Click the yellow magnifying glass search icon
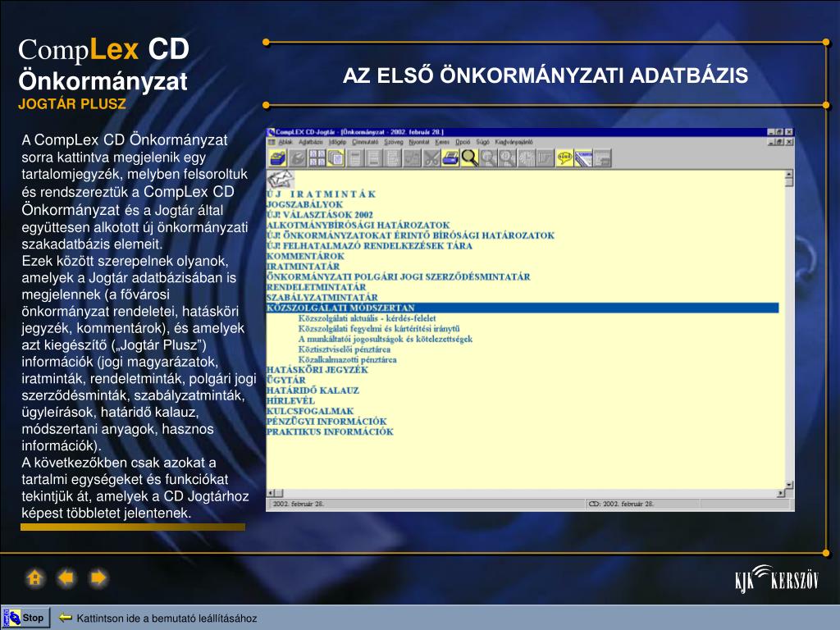The image size is (840, 630). pos(469,158)
